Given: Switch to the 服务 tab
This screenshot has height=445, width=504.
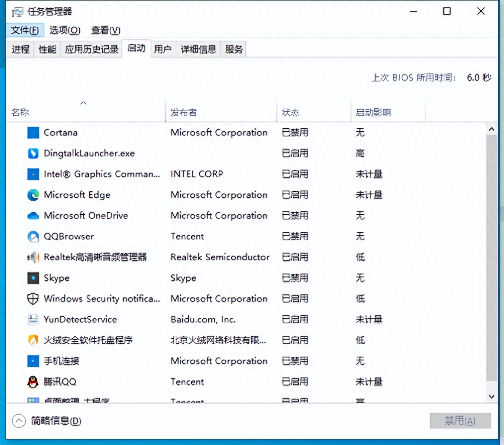Looking at the screenshot, I should [x=234, y=49].
